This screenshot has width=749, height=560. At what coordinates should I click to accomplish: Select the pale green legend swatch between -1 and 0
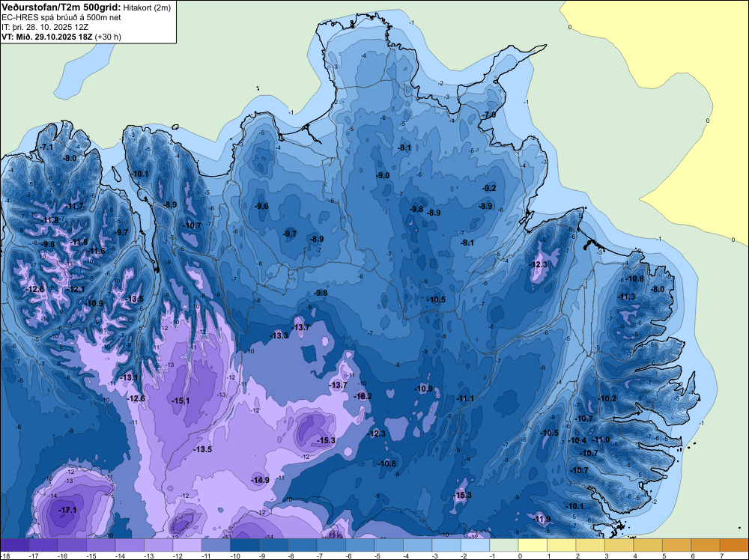(504, 545)
